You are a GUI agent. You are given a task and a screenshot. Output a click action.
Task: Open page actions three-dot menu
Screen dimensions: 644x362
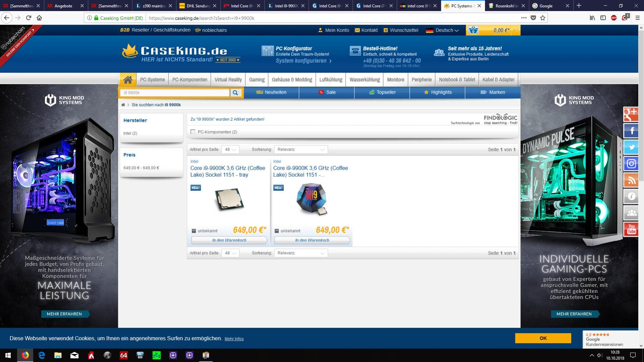coord(524,18)
